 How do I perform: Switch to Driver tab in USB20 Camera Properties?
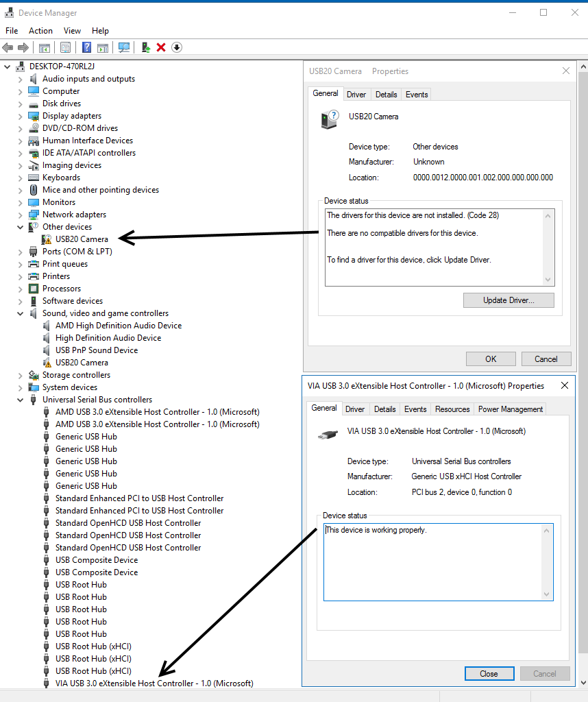click(356, 95)
